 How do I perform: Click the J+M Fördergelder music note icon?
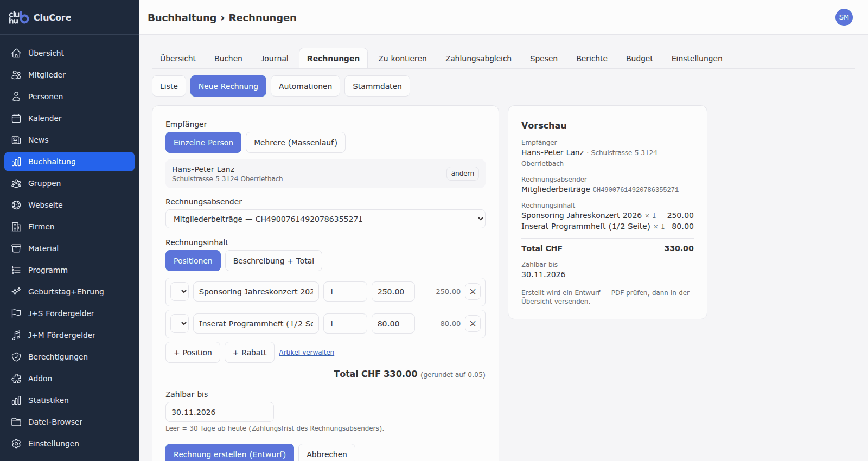[x=16, y=335]
